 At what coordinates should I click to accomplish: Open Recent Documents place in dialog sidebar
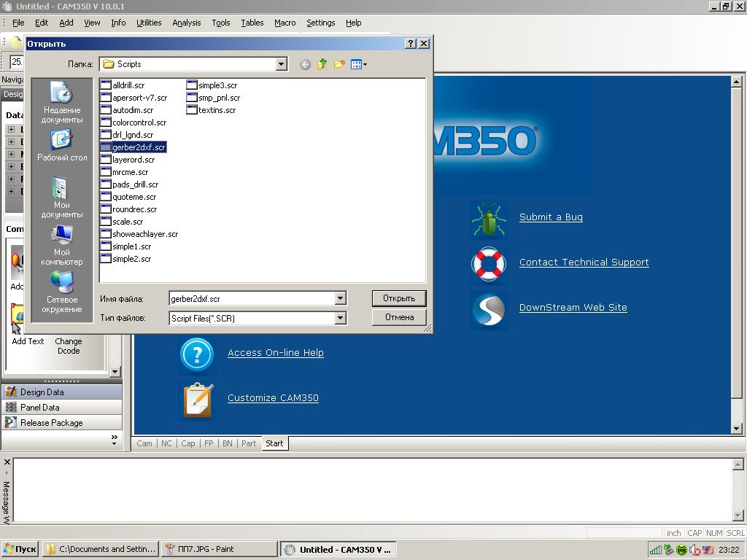[62, 103]
